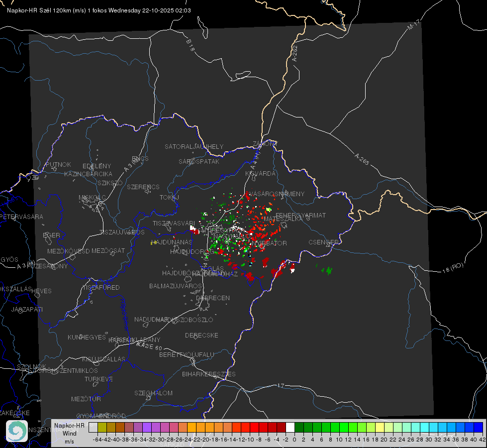Select the ZÁHONY label near the border

click(265, 144)
